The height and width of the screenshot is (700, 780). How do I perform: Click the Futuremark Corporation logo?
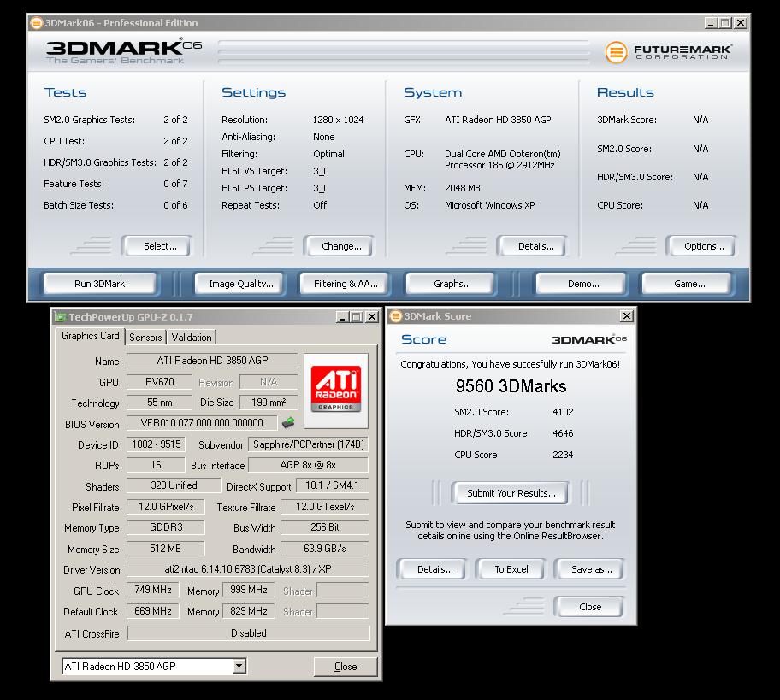point(668,51)
